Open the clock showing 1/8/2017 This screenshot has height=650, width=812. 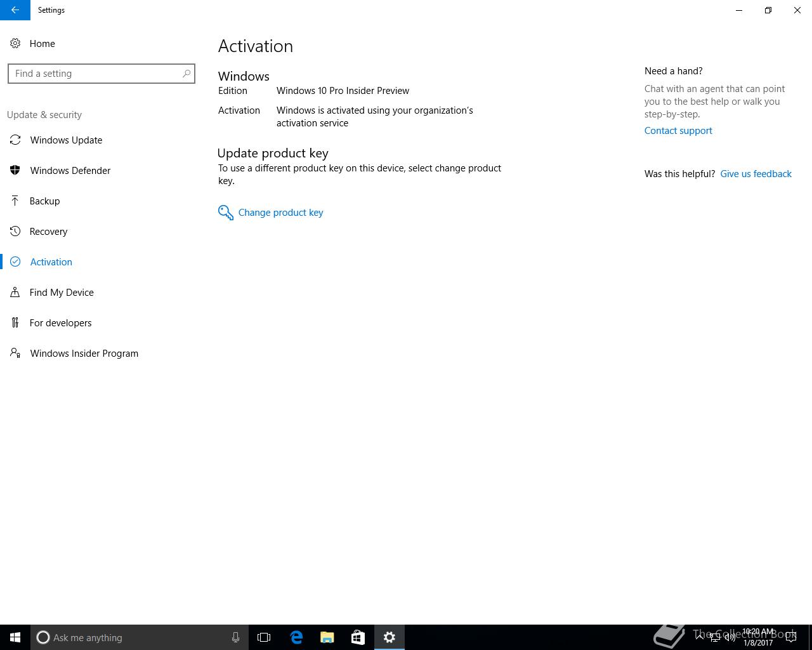tap(758, 637)
